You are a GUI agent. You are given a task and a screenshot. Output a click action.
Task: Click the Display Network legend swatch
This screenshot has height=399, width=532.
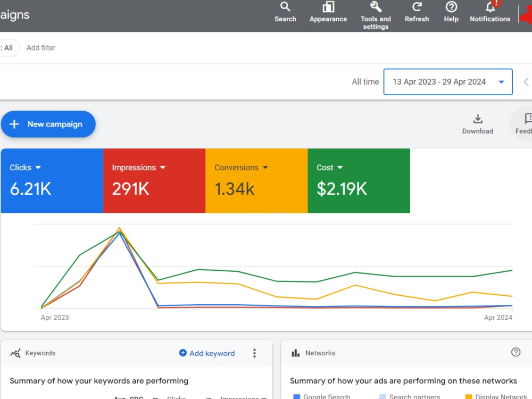[x=469, y=396]
